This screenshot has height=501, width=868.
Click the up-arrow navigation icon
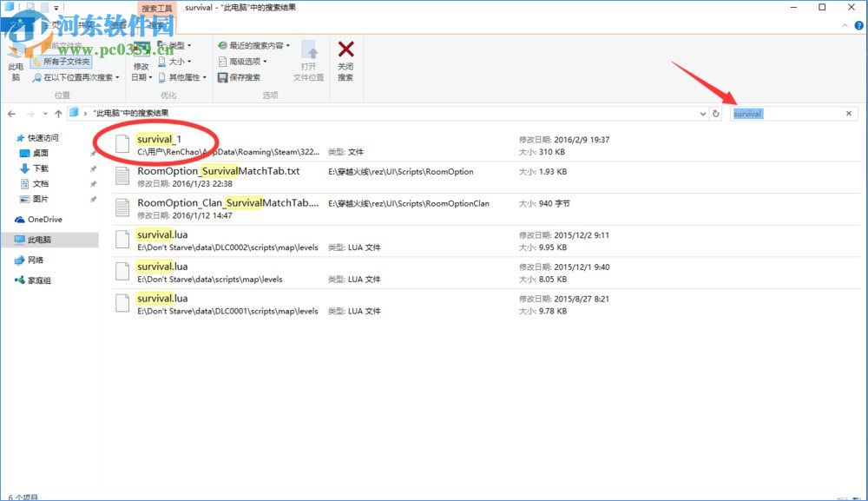[57, 112]
